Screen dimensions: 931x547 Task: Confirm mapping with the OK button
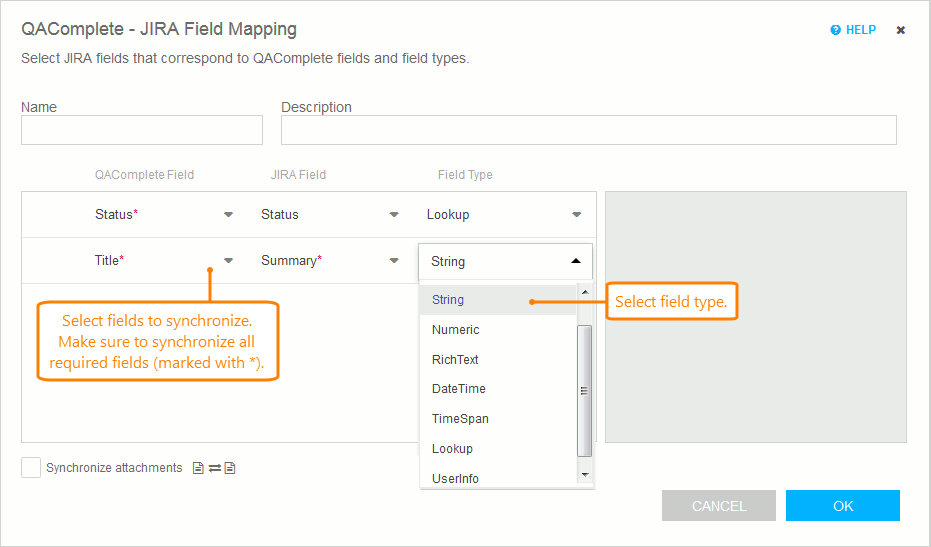point(842,505)
